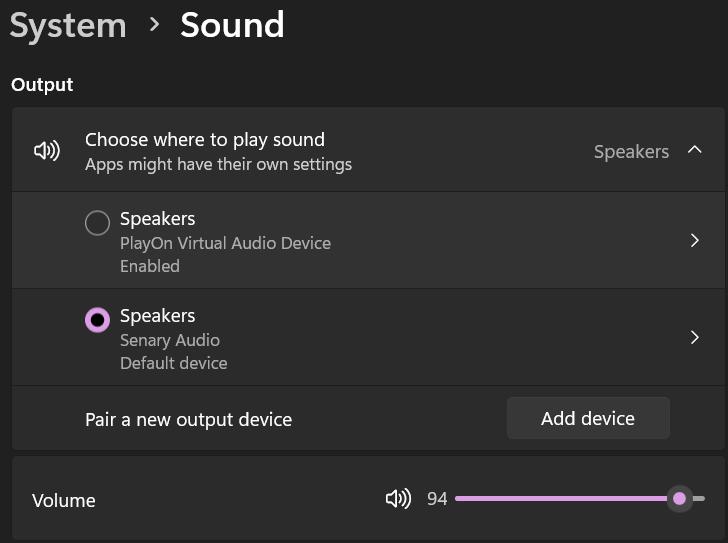This screenshot has width=728, height=543.
Task: Click the breadcrumb arrow between System and Sound
Action: (x=154, y=24)
